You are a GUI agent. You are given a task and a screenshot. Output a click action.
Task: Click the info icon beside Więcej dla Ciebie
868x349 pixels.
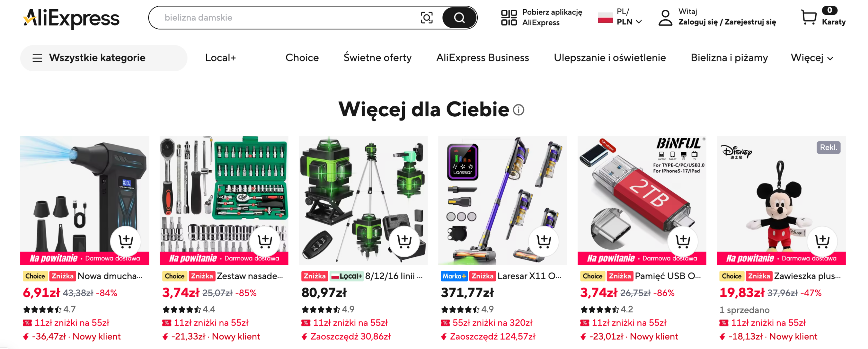pyautogui.click(x=518, y=110)
